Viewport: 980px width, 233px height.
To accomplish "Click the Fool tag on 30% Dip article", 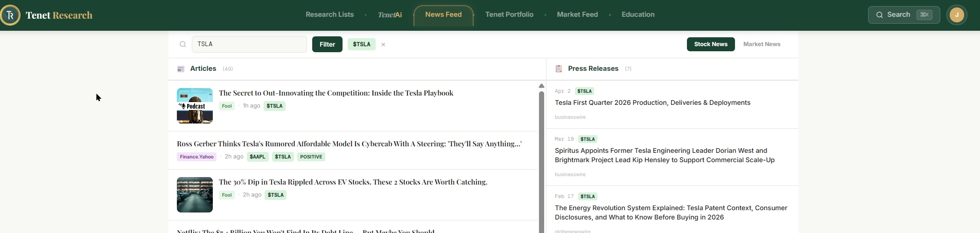I will pos(227,195).
